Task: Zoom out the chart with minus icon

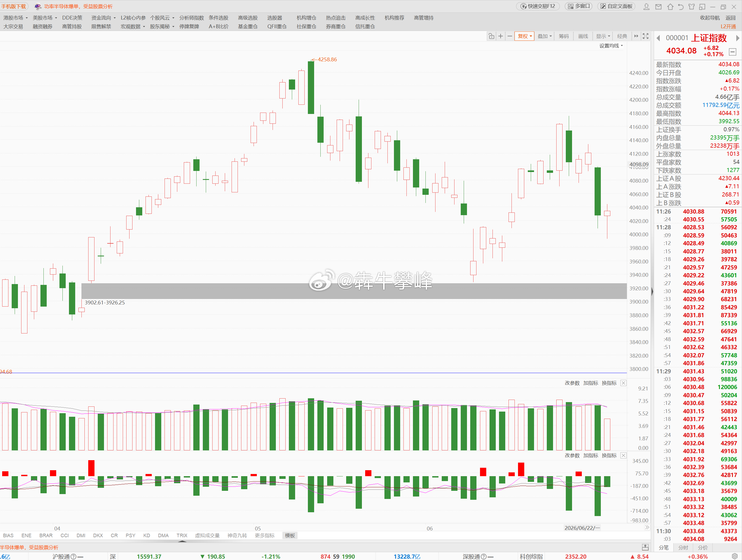Action: [510, 36]
